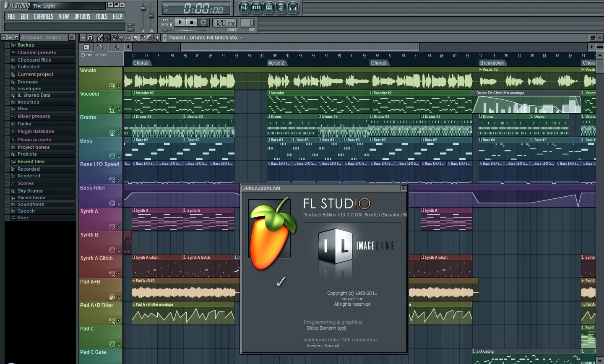Click the Bass Filter track automation icon
The image size is (604, 364).
(x=112, y=203)
